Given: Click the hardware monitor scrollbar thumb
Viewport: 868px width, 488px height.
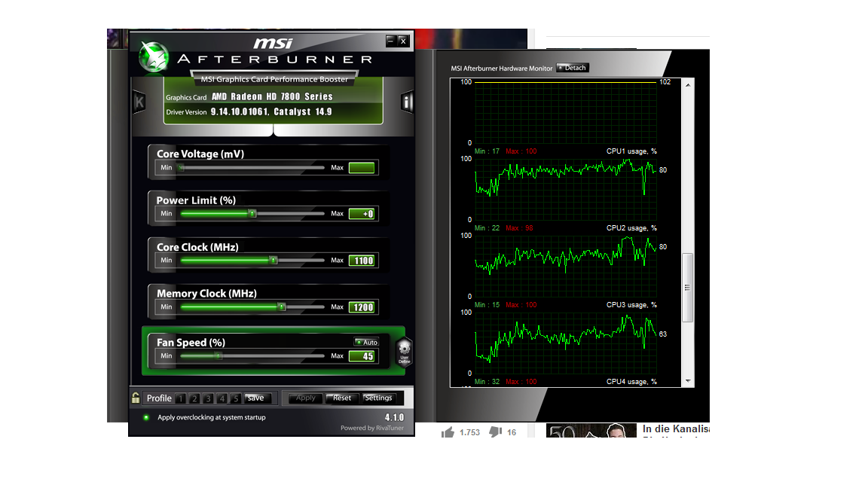Looking at the screenshot, I should pyautogui.click(x=687, y=288).
